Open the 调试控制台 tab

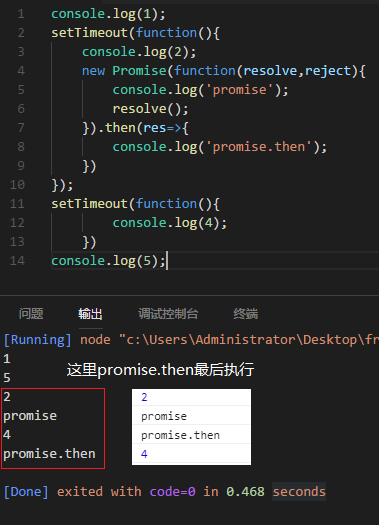click(168, 314)
